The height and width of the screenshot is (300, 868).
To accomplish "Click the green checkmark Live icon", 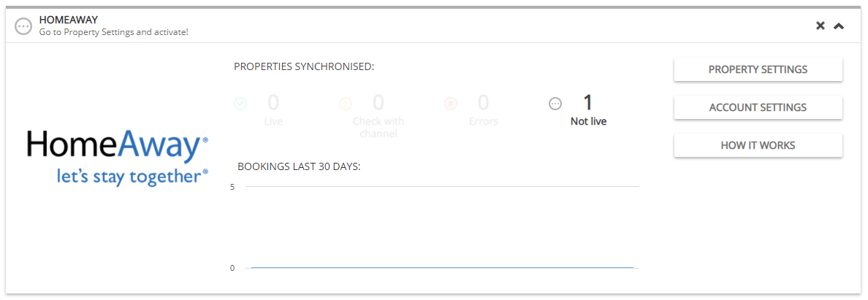I will pyautogui.click(x=240, y=104).
